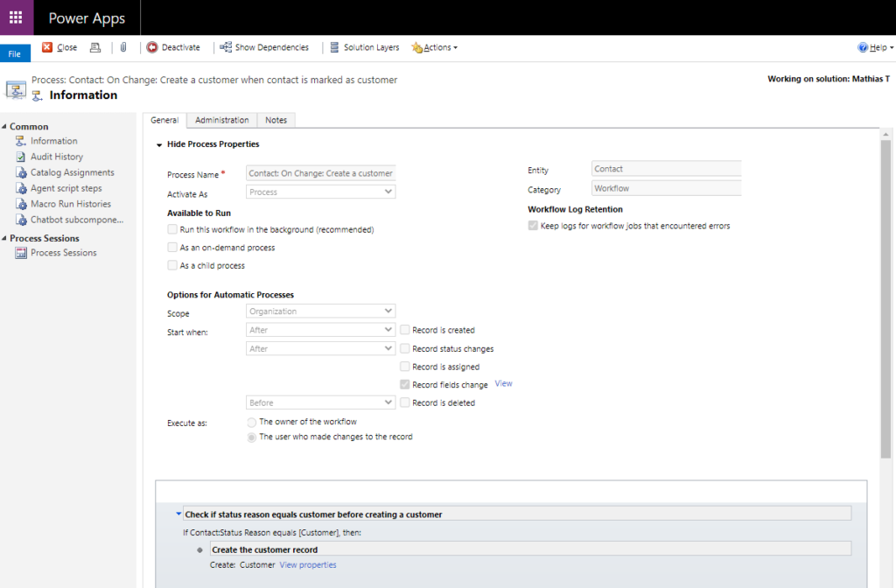Click the red Close icon in toolbar

[47, 47]
